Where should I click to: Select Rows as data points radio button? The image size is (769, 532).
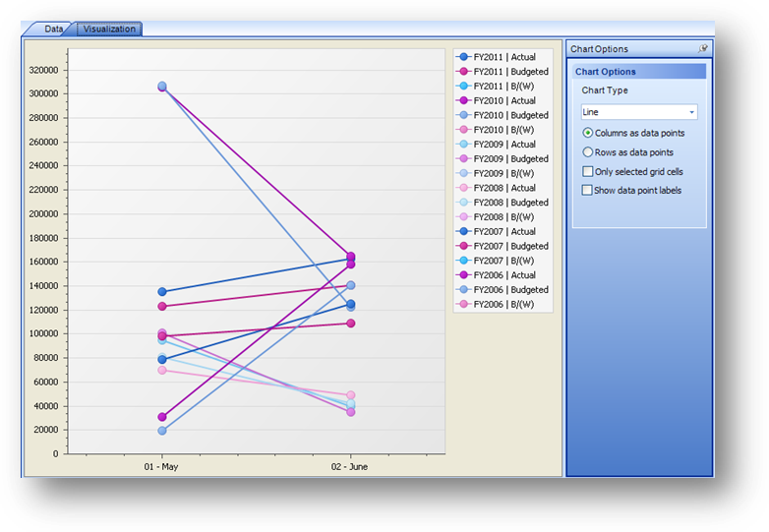587,152
